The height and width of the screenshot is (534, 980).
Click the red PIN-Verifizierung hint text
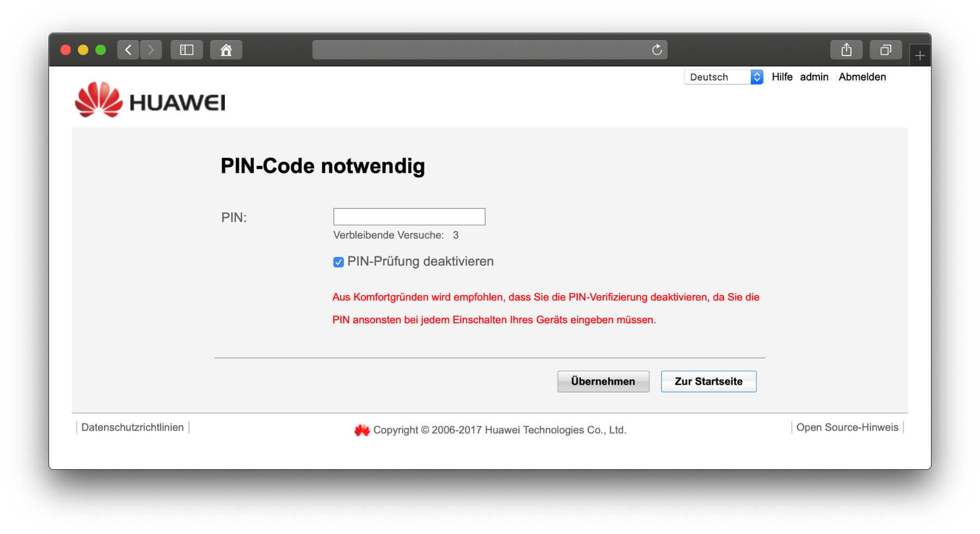point(546,308)
